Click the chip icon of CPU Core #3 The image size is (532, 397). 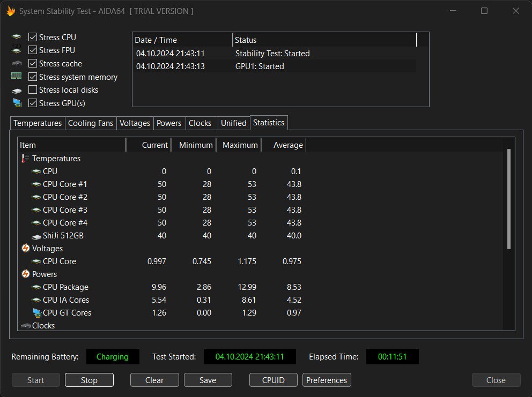36,210
